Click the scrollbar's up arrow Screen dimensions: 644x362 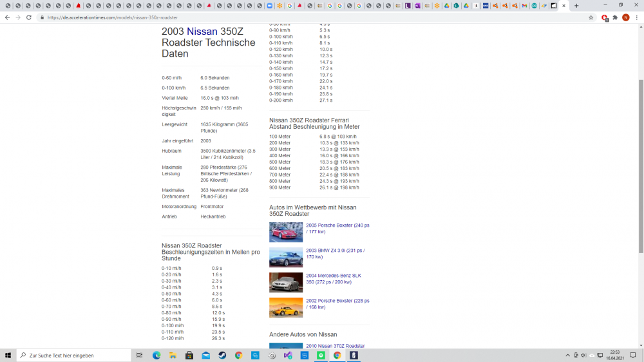click(x=641, y=26)
